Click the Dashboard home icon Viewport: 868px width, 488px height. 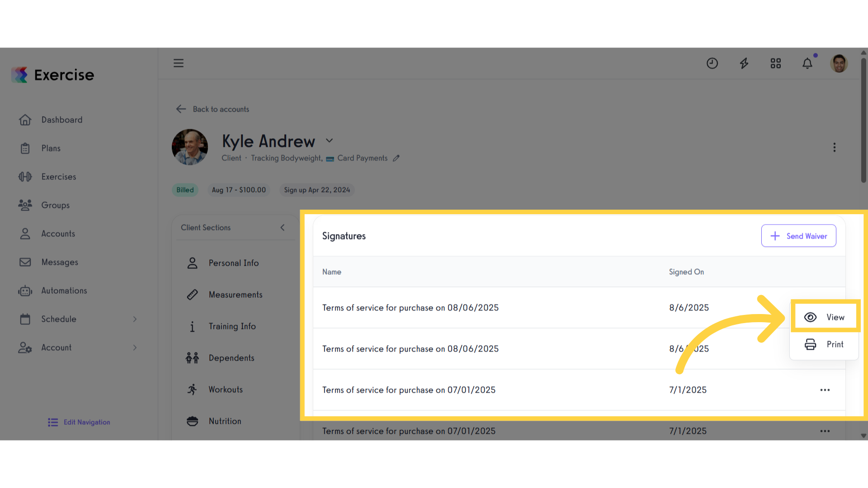coord(25,120)
